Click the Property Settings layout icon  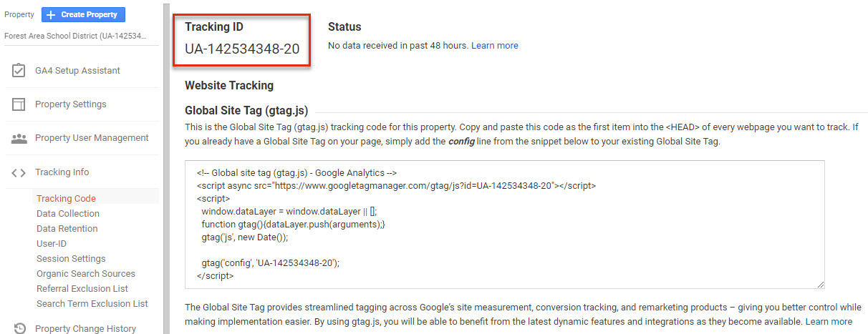coord(19,104)
